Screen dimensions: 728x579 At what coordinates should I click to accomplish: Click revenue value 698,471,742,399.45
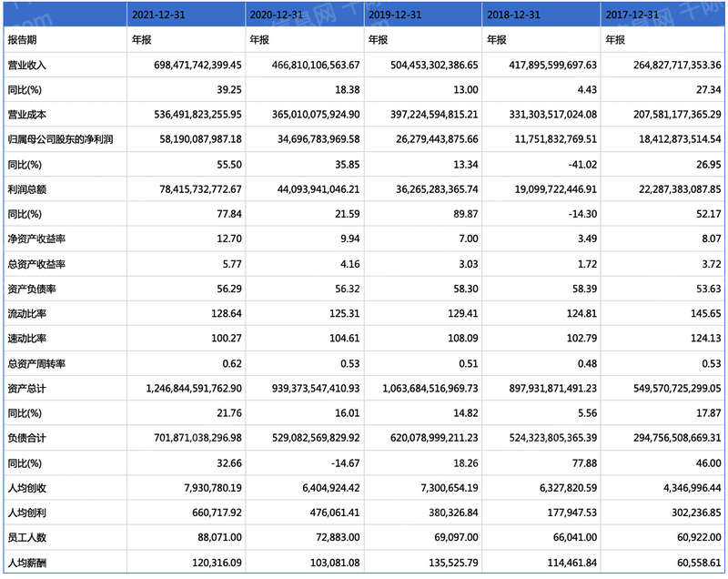point(197,65)
